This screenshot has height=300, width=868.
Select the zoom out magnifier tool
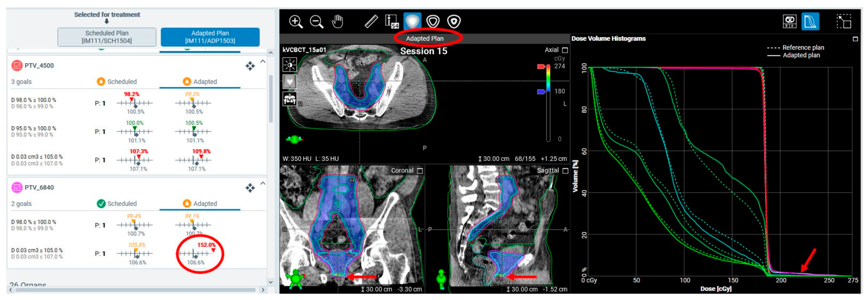click(x=316, y=22)
